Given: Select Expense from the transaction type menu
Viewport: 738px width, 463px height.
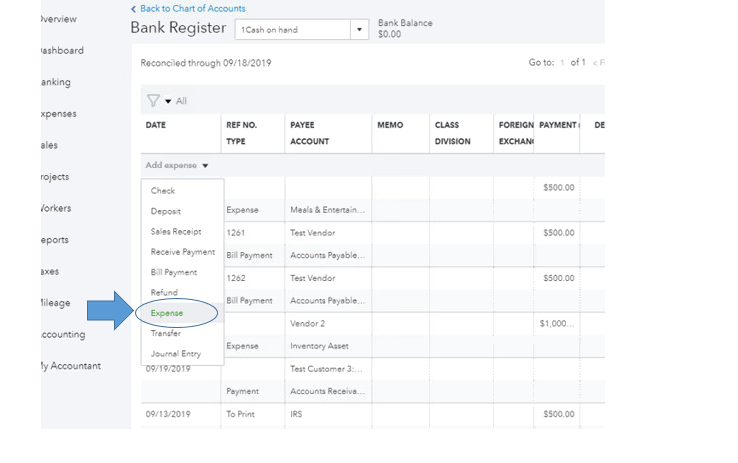Looking at the screenshot, I should pos(167,313).
